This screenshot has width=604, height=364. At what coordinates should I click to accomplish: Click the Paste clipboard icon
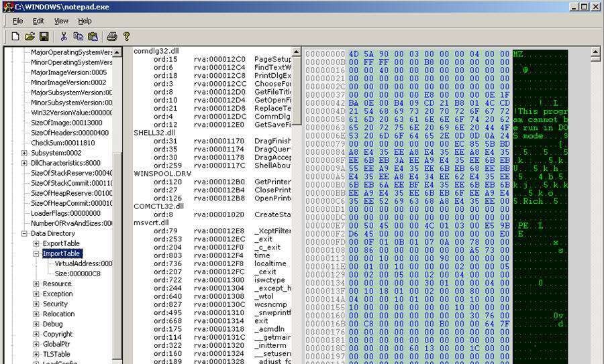[93, 36]
